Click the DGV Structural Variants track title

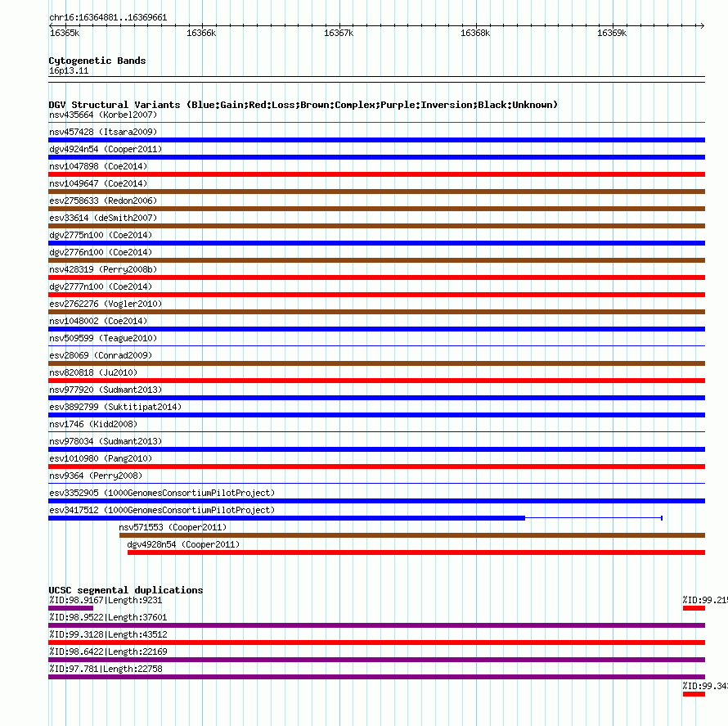pos(303,105)
